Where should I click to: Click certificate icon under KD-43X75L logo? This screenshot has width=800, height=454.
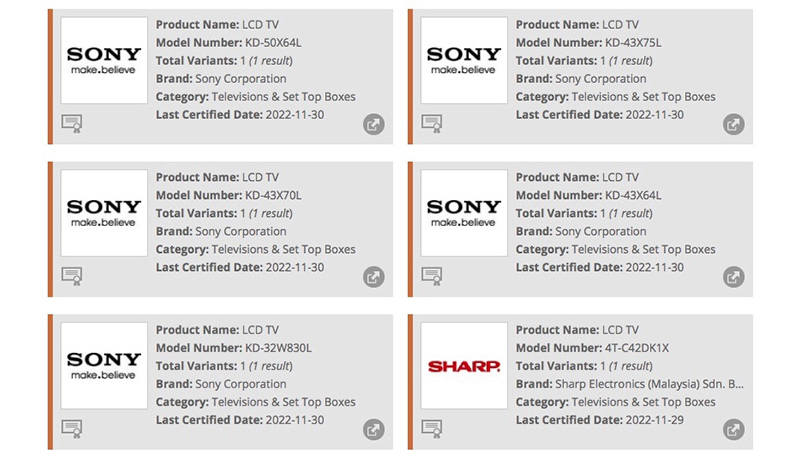(x=432, y=123)
